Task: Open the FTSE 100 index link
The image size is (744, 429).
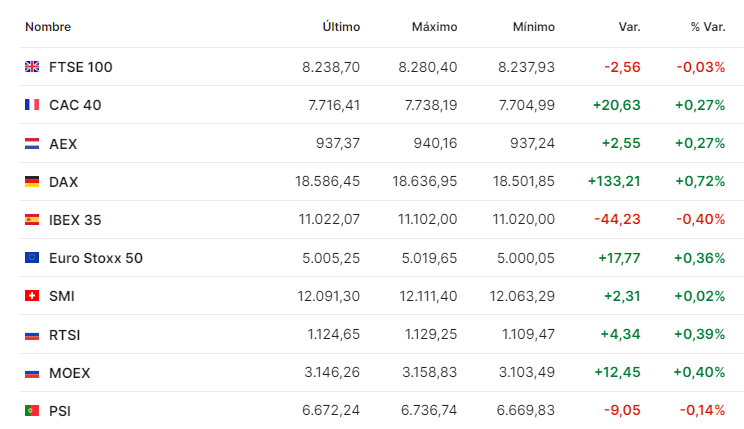Action: [x=81, y=67]
